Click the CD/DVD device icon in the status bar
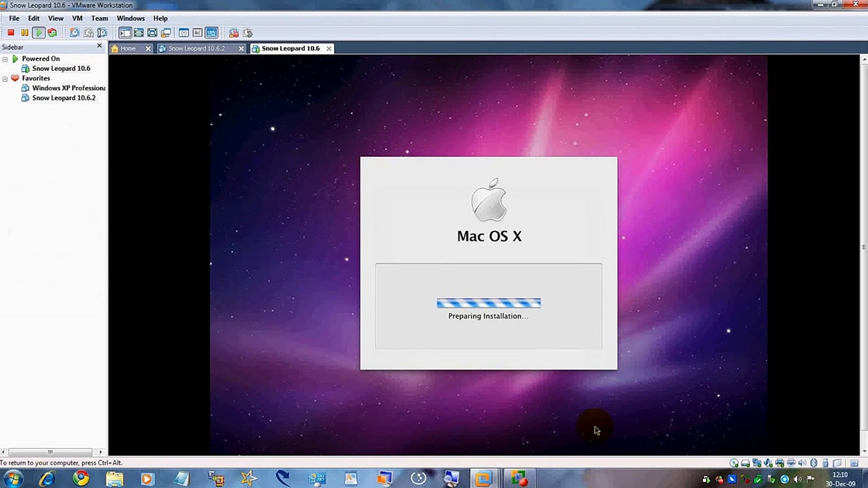 [734, 463]
